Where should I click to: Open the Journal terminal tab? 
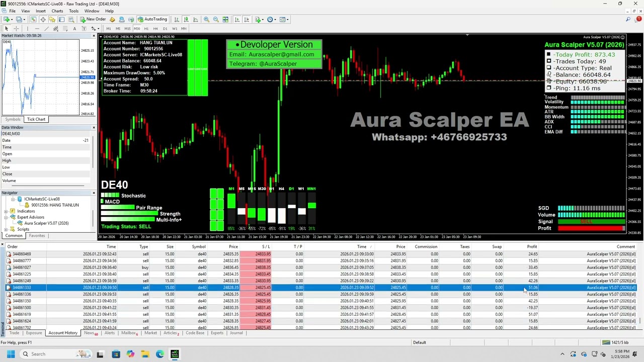pos(236,333)
